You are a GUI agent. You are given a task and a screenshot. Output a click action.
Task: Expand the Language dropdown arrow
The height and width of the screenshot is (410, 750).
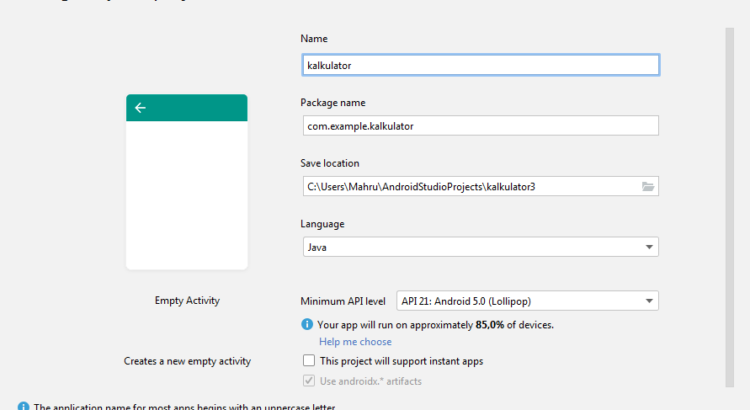(x=648, y=247)
